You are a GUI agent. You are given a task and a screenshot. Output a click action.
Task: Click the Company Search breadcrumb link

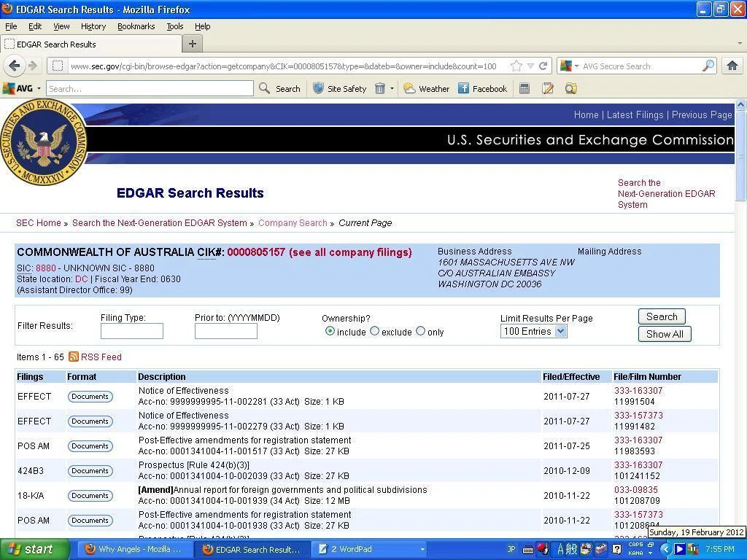(293, 223)
